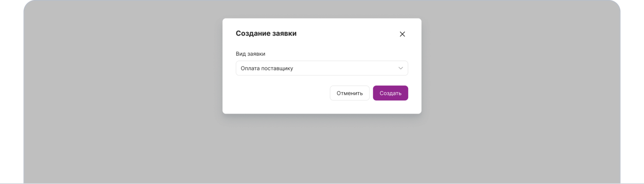
Task: Expand the request type combo box
Action: click(x=322, y=68)
